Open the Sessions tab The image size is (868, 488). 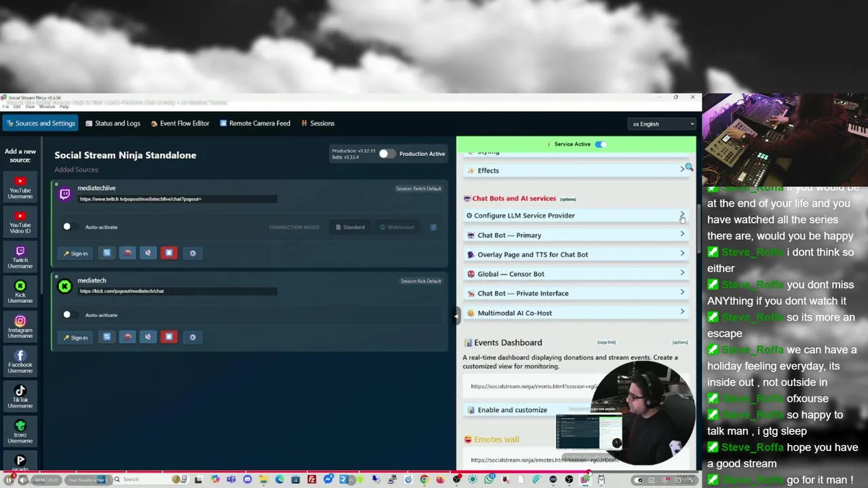317,123
